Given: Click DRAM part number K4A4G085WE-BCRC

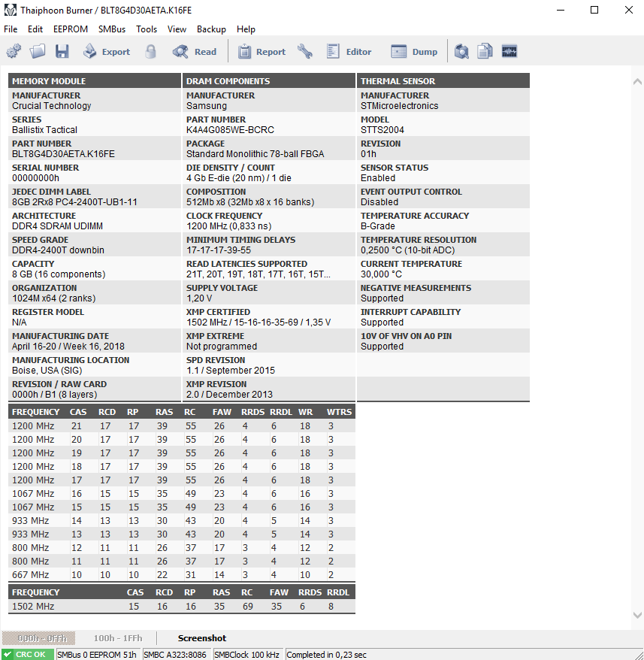Looking at the screenshot, I should click(x=230, y=129).
